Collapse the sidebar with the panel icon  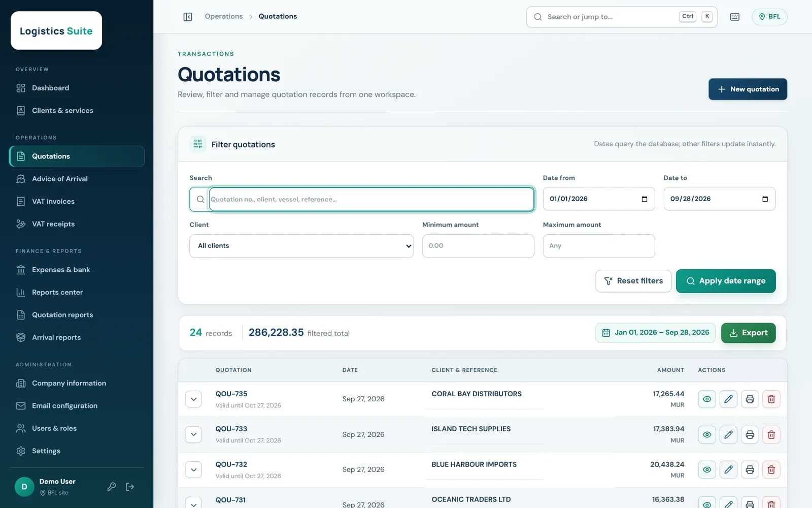(x=188, y=17)
